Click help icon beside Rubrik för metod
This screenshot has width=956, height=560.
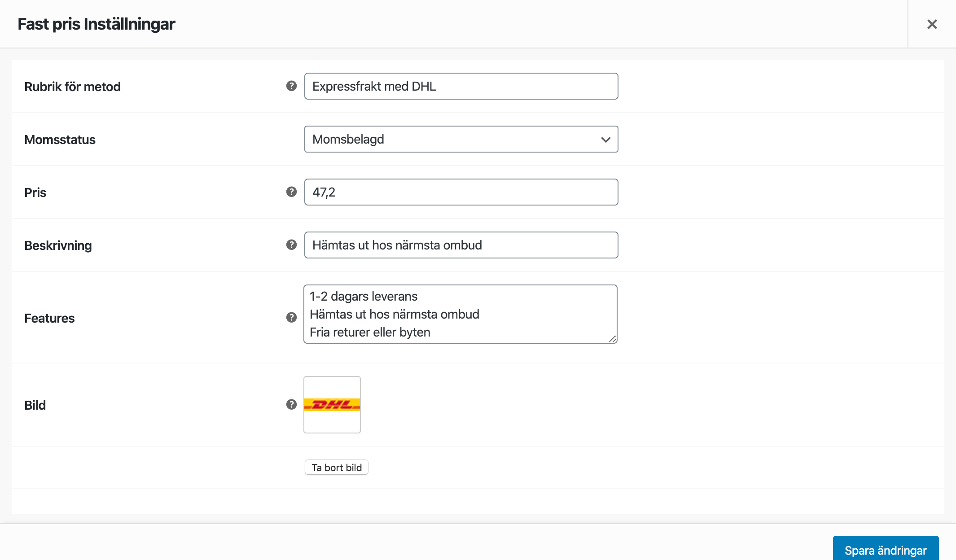click(x=291, y=86)
